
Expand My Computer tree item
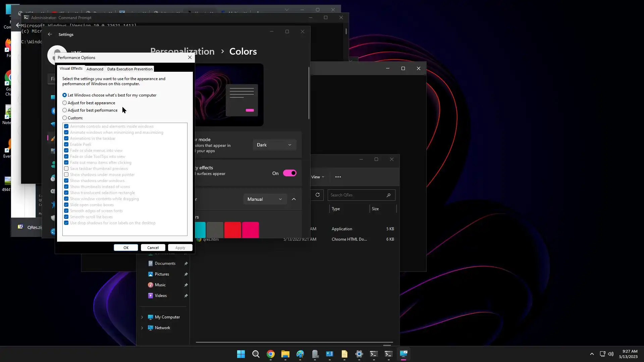142,317
